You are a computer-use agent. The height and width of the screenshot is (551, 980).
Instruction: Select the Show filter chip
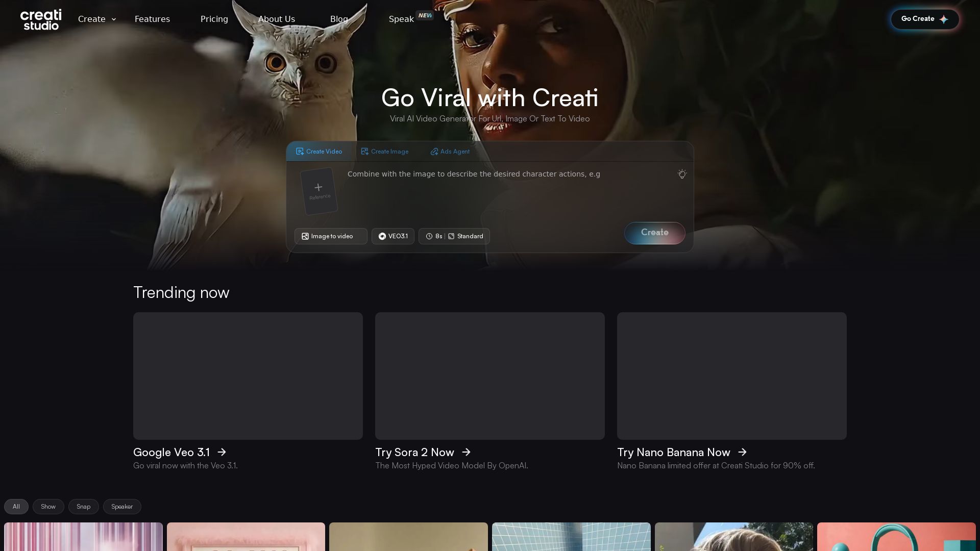click(x=48, y=507)
